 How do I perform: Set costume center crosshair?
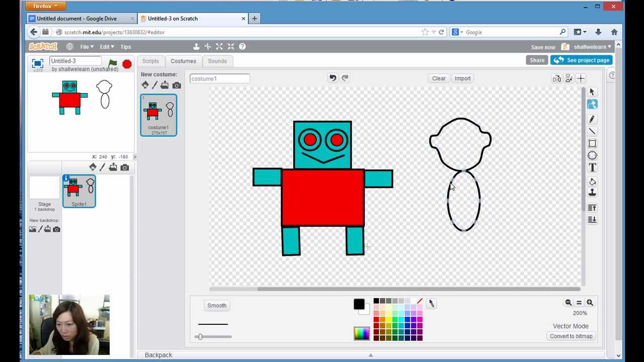pos(581,78)
